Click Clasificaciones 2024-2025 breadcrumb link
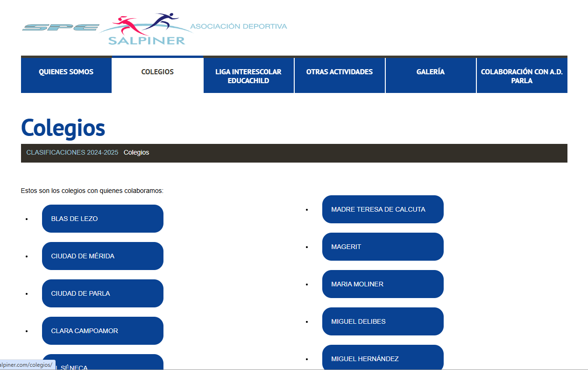Viewport: 588px width, 370px height. tap(72, 153)
